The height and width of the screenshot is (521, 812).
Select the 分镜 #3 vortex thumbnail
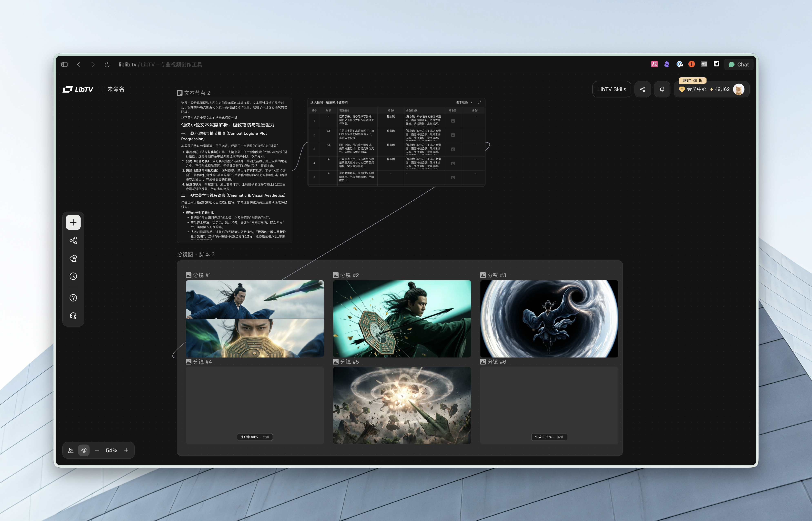[x=549, y=318]
